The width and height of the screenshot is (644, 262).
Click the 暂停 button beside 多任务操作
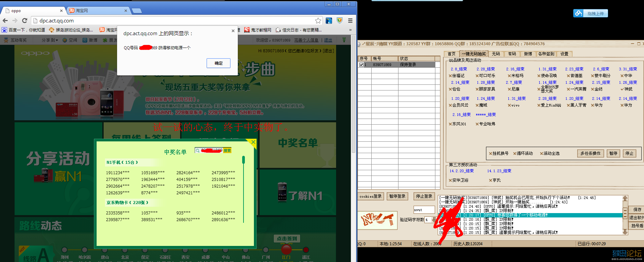click(x=613, y=153)
